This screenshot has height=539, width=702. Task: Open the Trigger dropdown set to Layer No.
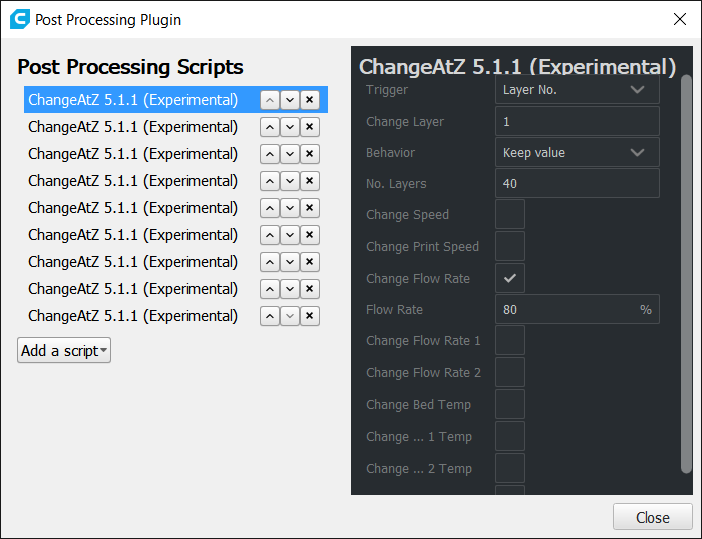(x=577, y=90)
